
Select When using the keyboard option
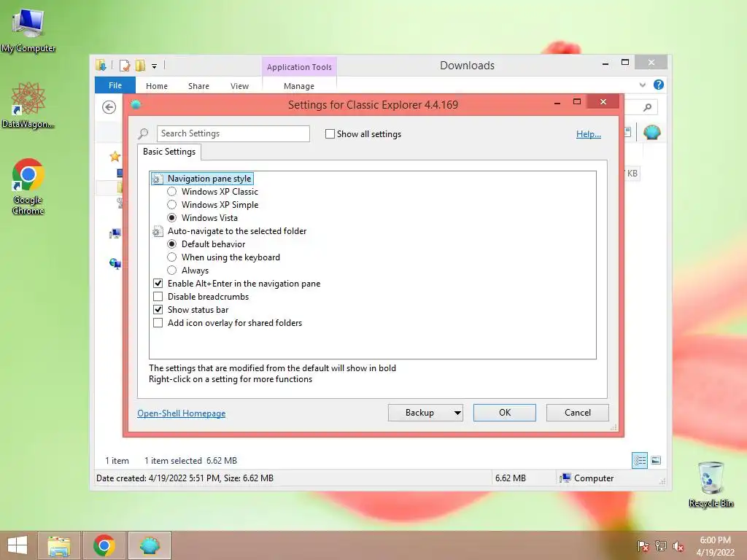172,257
